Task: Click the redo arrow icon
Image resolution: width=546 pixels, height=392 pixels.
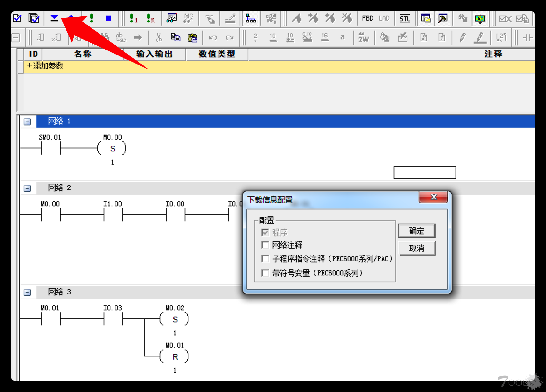Action: point(230,38)
